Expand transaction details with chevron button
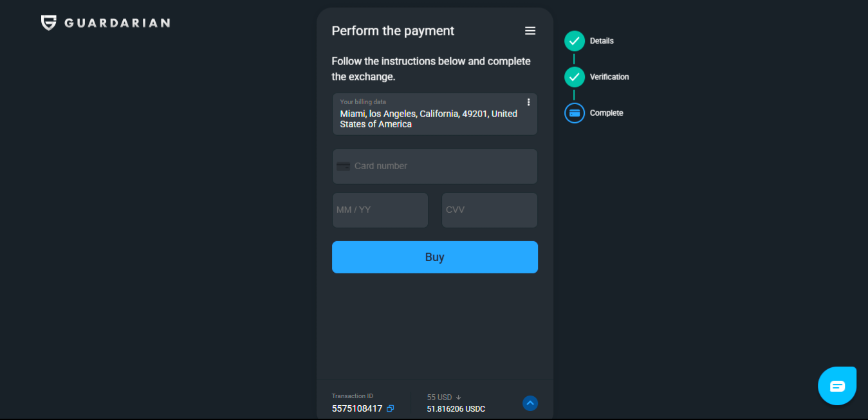The width and height of the screenshot is (868, 420). point(530,403)
